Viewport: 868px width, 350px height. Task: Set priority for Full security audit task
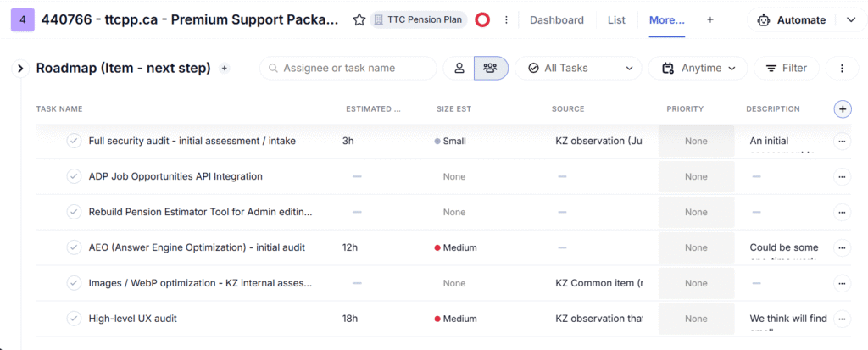pos(696,142)
